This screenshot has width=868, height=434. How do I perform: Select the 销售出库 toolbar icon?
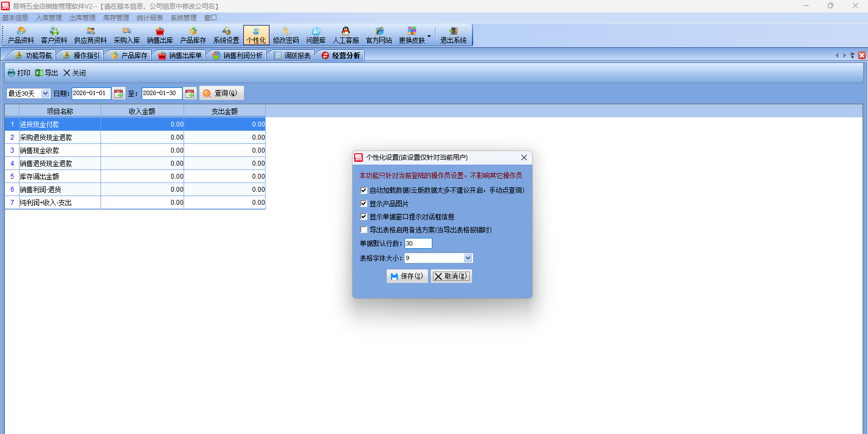click(x=160, y=35)
